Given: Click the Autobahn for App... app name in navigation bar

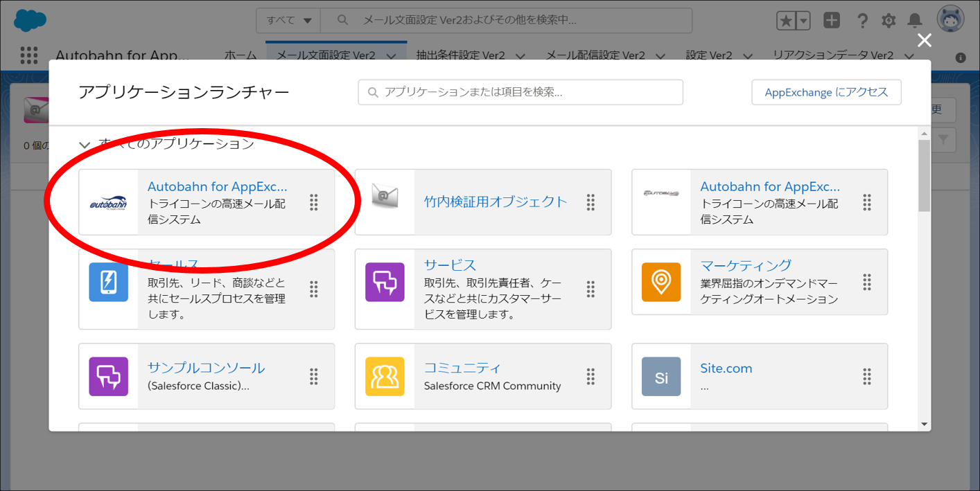Looking at the screenshot, I should click(123, 56).
